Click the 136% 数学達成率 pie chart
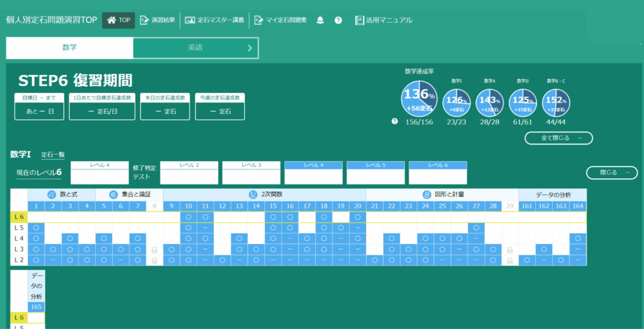Screen dimensions: 644x329 click(418, 97)
